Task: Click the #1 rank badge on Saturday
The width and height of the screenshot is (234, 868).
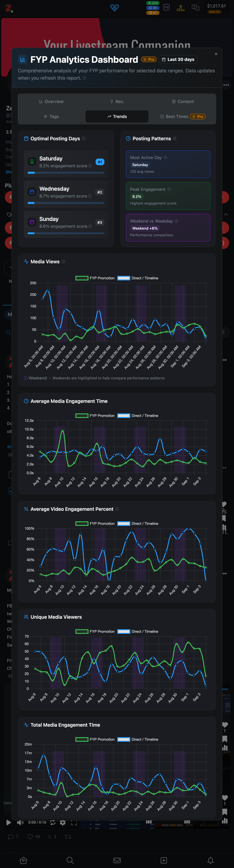Action: click(x=100, y=162)
